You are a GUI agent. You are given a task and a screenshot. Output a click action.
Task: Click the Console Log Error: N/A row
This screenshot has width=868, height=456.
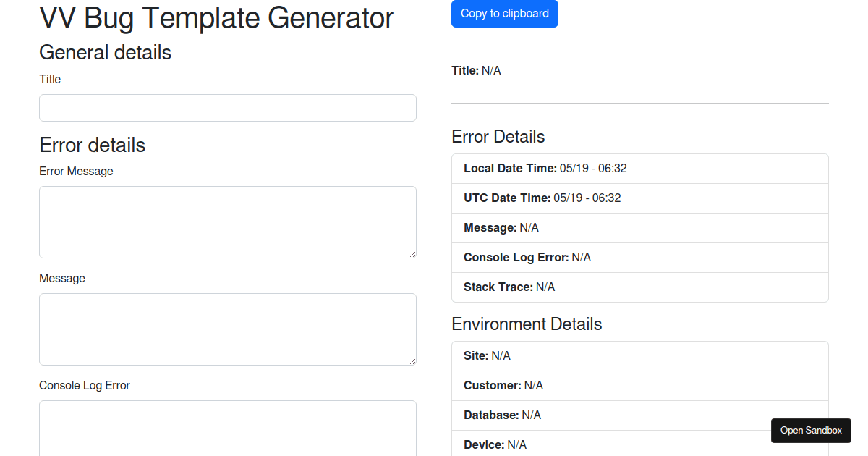point(640,258)
